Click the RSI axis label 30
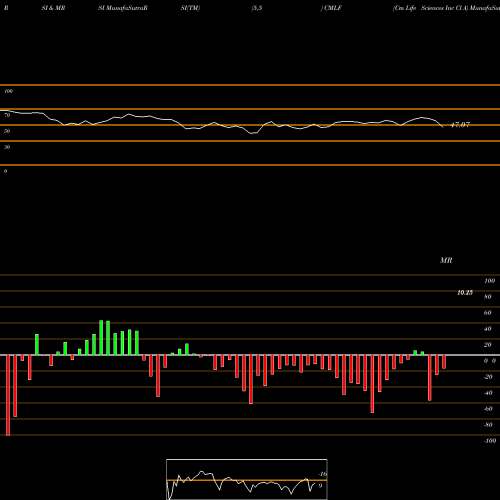Viewport: 500px width, 500px height. (7, 147)
